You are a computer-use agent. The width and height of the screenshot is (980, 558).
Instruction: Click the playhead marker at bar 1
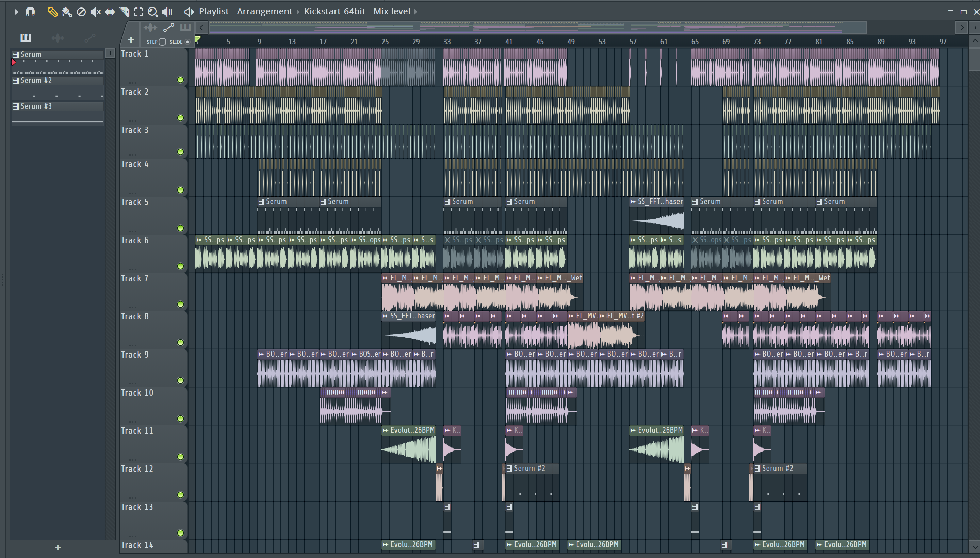click(x=198, y=39)
